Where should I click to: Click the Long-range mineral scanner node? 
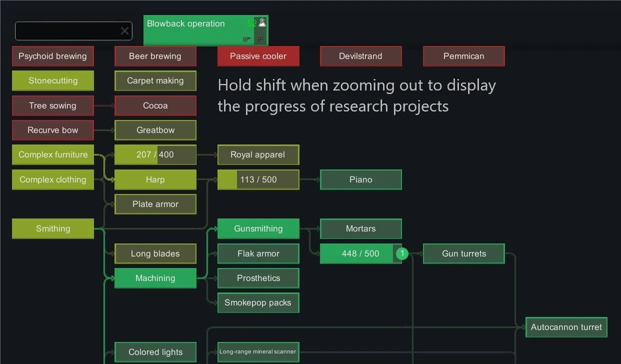[258, 352]
